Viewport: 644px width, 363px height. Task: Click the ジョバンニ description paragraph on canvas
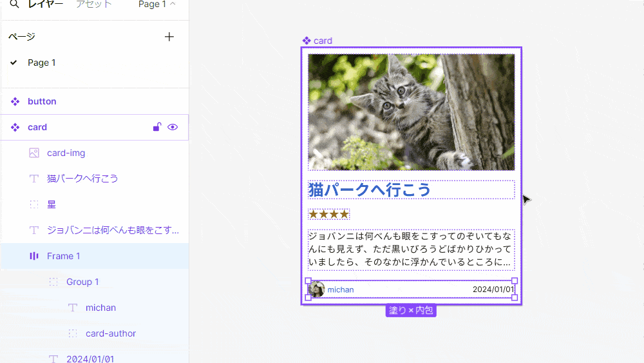click(x=411, y=249)
